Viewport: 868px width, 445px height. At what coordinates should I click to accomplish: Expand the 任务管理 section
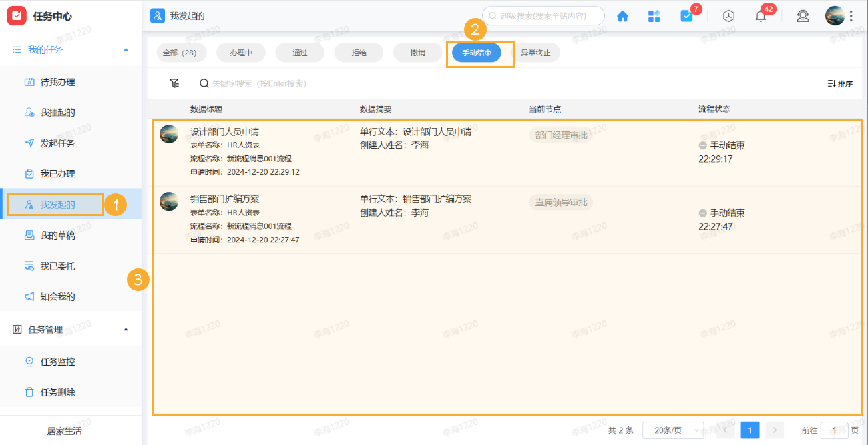tap(124, 328)
